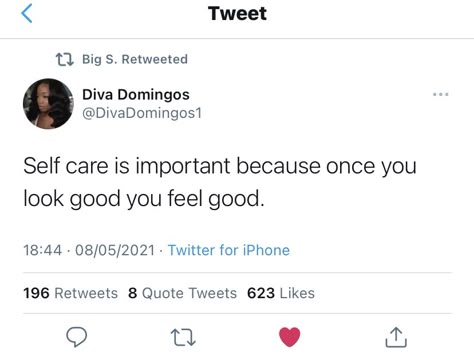
Task: Click the Twitter for iPhone link
Action: tap(229, 250)
